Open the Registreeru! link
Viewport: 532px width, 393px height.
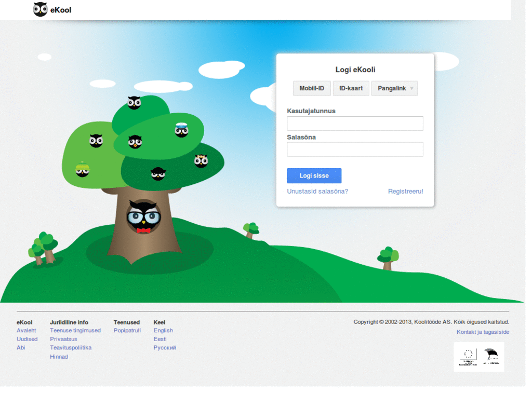coord(405,191)
